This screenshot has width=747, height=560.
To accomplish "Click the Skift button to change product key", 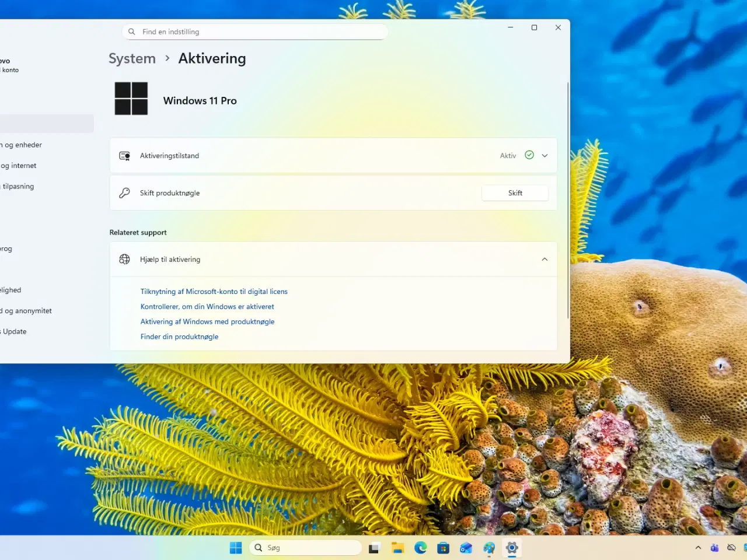I will [x=515, y=192].
